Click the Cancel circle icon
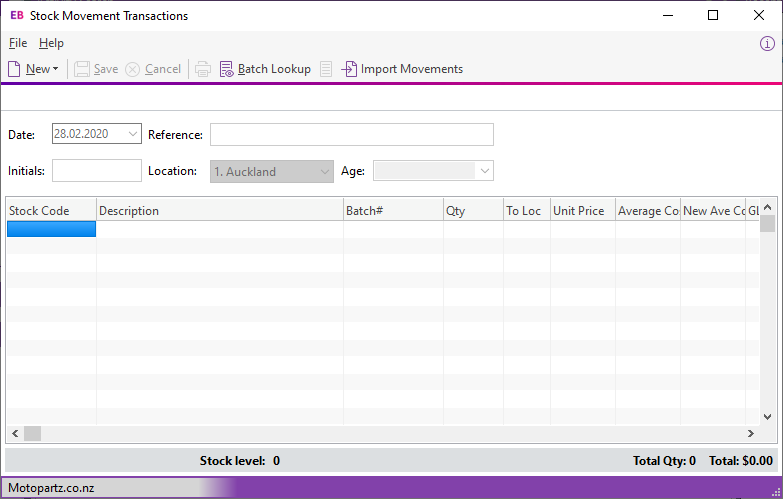783x499 pixels. [133, 69]
